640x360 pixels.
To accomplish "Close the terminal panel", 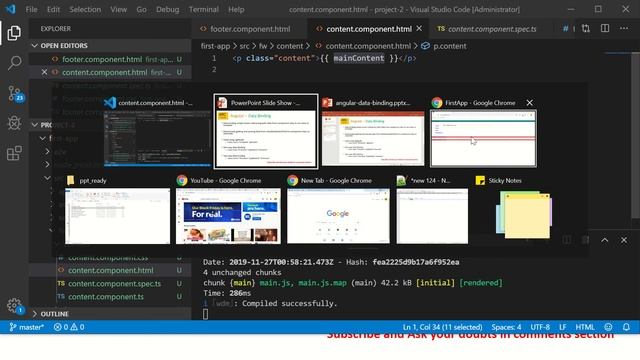I will pos(624,240).
